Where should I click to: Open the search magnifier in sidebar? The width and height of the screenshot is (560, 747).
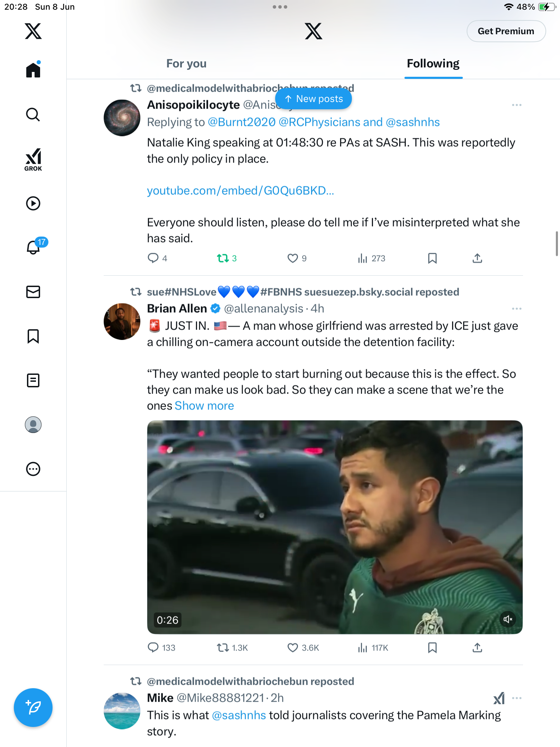(x=33, y=115)
